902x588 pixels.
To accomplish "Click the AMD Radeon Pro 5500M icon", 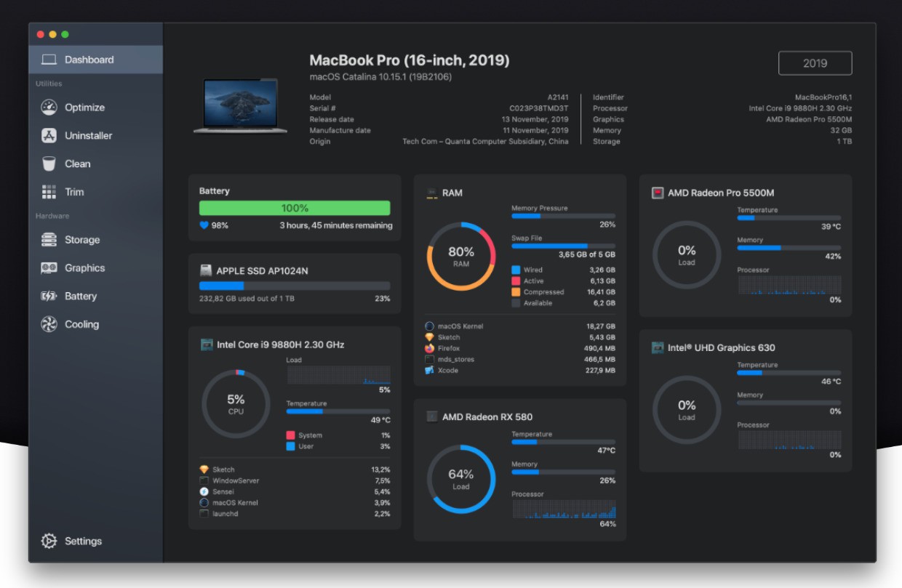I will (658, 193).
